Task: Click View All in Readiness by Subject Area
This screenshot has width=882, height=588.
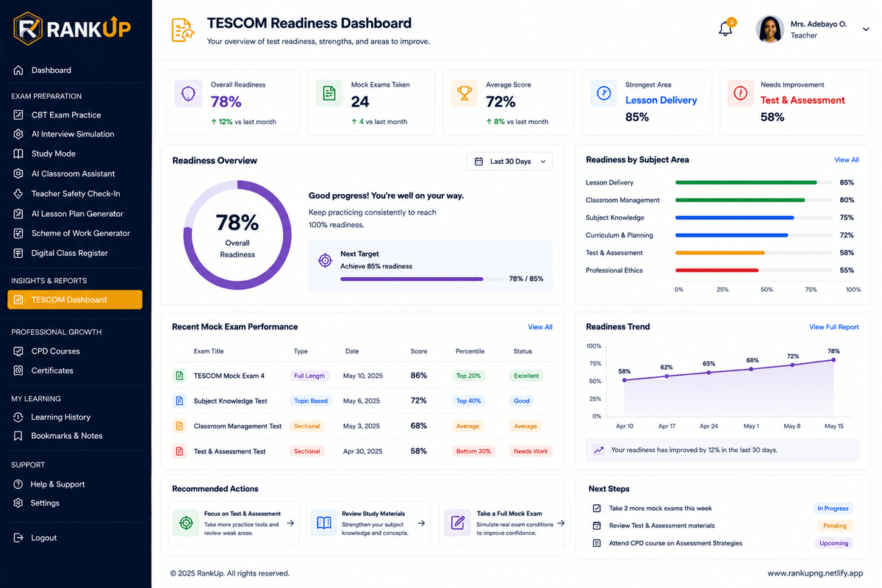Action: [847, 159]
